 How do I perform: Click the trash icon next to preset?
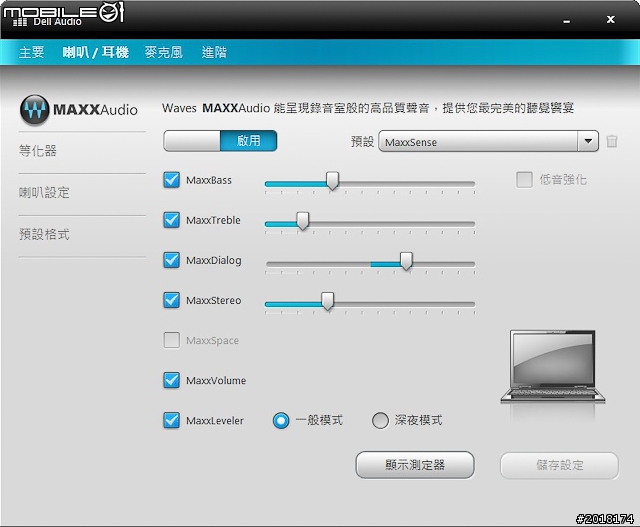(611, 142)
